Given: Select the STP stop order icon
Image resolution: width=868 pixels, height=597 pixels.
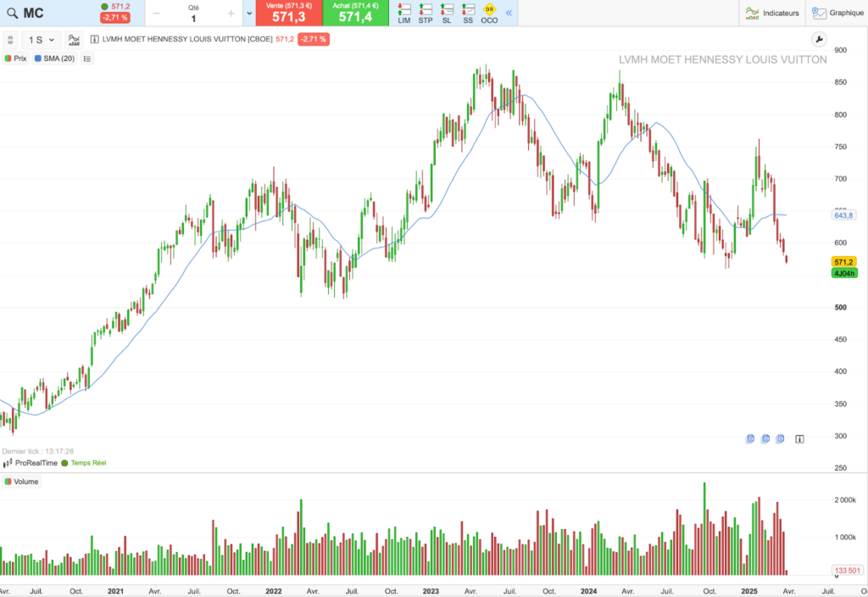Looking at the screenshot, I should [426, 14].
